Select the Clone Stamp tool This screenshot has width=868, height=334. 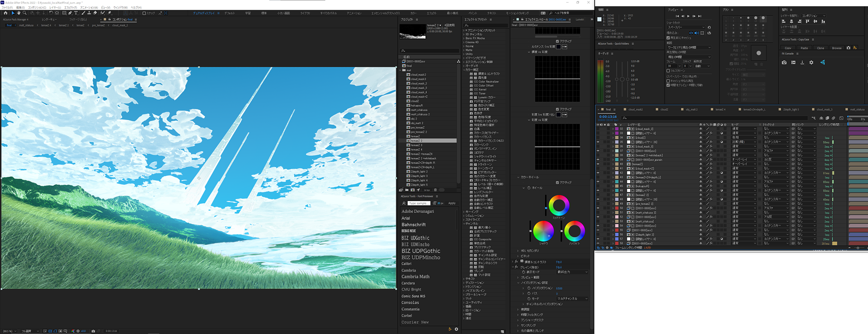click(x=89, y=13)
